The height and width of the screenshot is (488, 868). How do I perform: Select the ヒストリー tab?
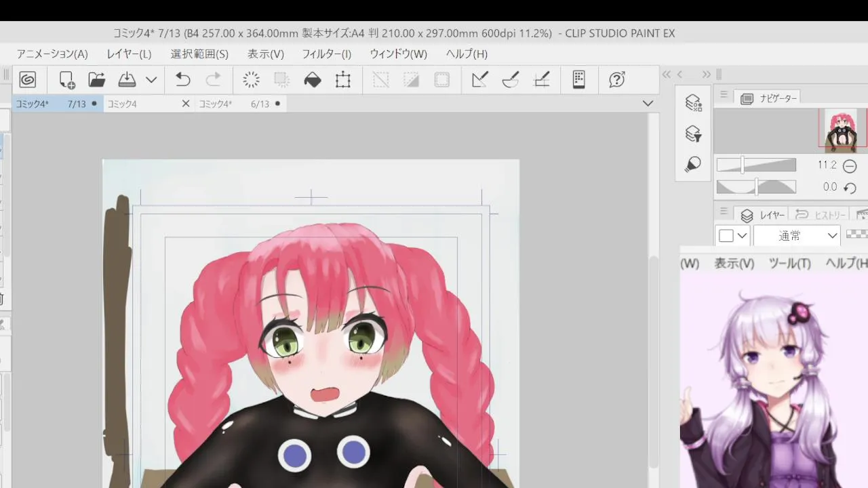(819, 215)
